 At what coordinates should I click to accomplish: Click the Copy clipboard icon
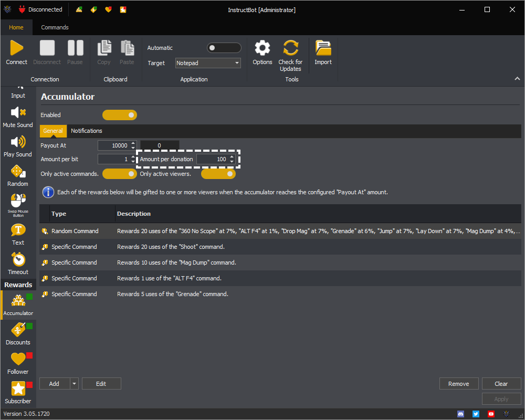tap(104, 48)
